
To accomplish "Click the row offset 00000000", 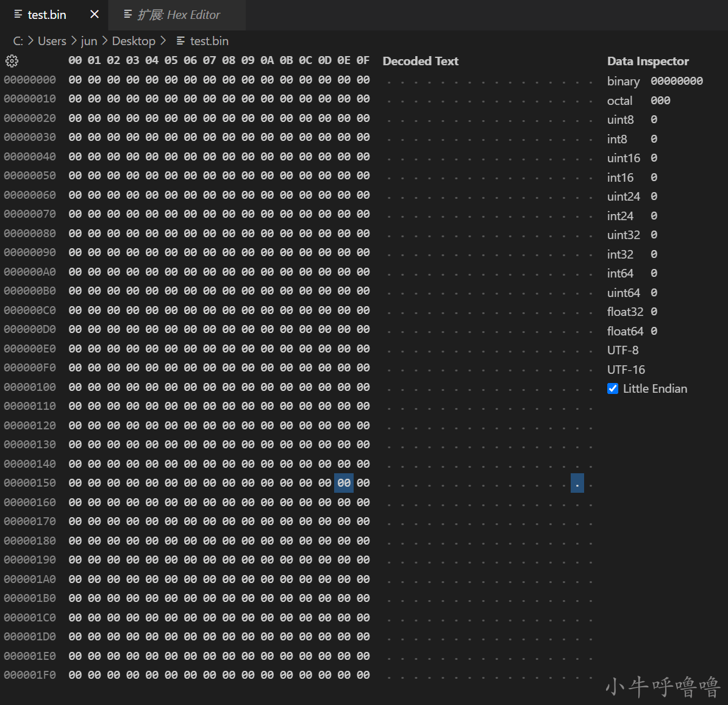I will coord(30,80).
